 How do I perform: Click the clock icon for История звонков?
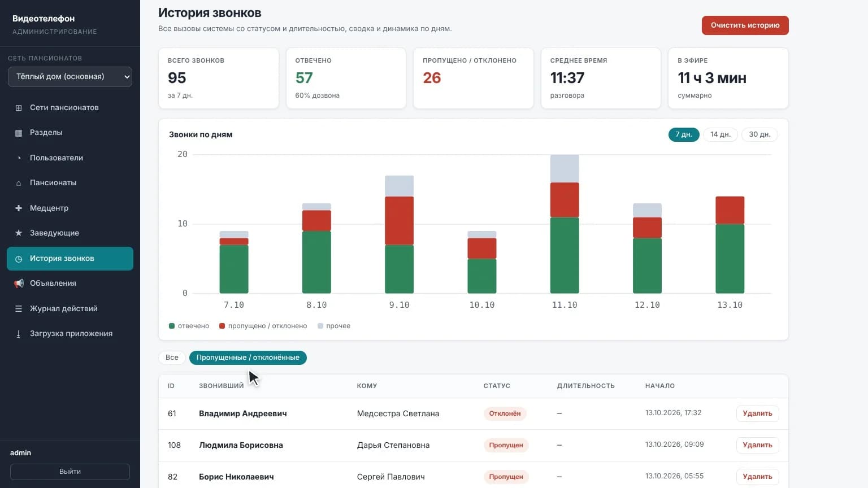19,259
